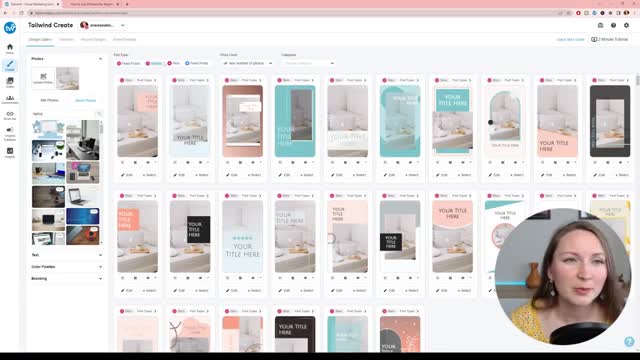Open Home from the left sidebar
Image resolution: width=640 pixels, height=360 pixels.
click(10, 48)
